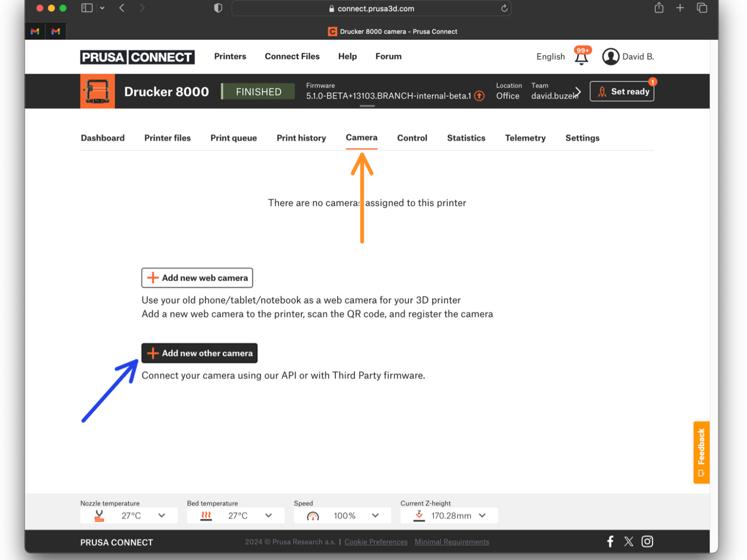Viewport: 747px width, 560px height.
Task: Open the X social icon in the footer
Action: 628,541
